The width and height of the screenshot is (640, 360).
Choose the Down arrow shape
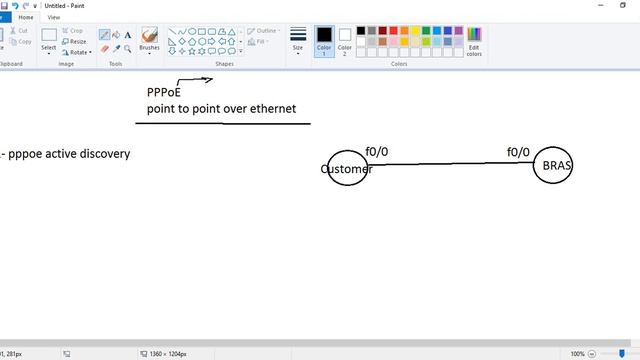[172, 51]
